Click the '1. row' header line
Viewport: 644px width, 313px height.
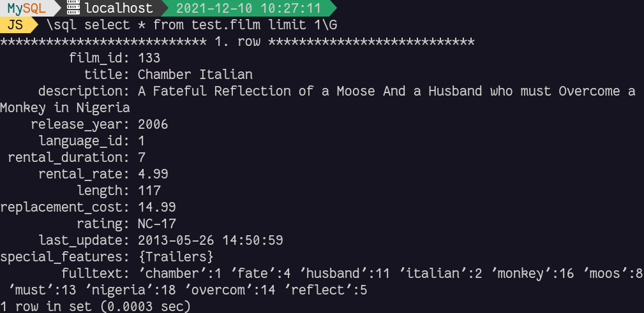236,42
